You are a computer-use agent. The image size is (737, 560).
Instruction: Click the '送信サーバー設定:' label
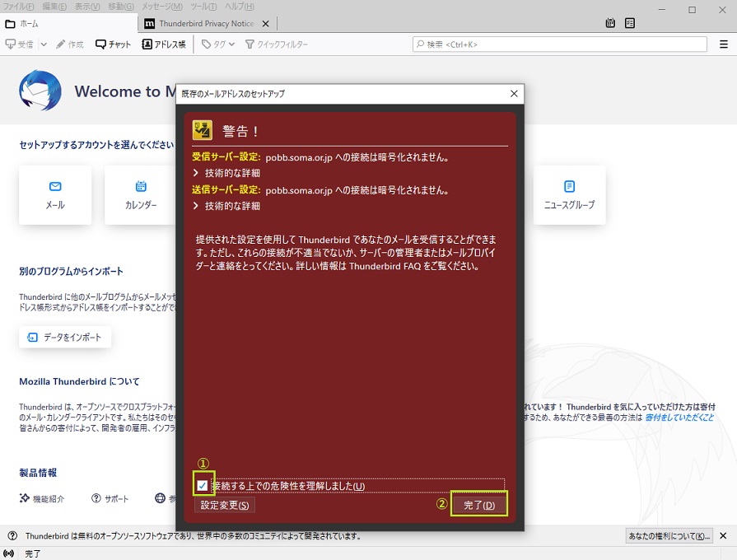226,189
